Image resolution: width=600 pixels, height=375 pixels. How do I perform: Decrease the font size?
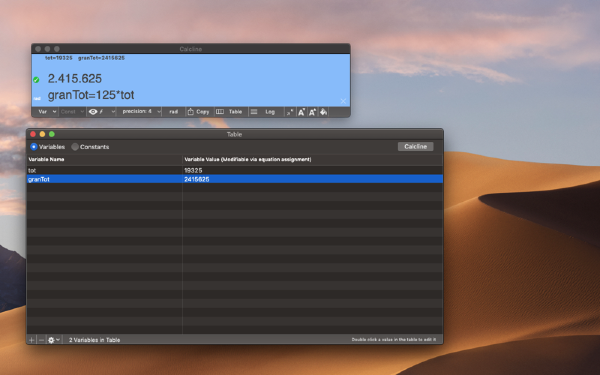pos(301,112)
